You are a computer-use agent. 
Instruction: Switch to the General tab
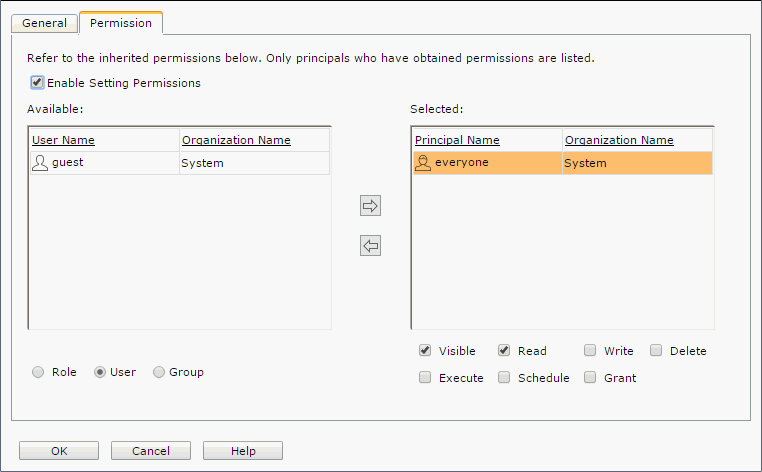tap(44, 23)
